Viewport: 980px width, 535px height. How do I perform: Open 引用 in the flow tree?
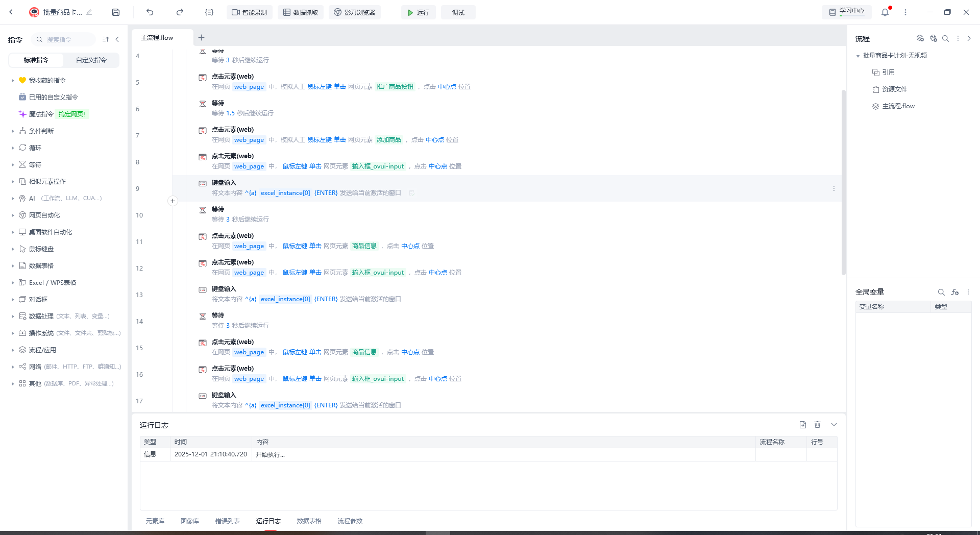pyautogui.click(x=888, y=72)
